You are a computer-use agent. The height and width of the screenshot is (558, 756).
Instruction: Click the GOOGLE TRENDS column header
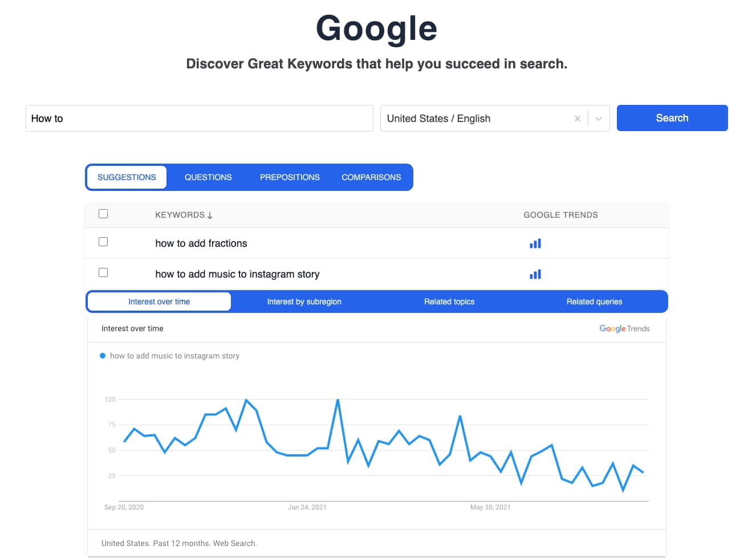coord(560,215)
